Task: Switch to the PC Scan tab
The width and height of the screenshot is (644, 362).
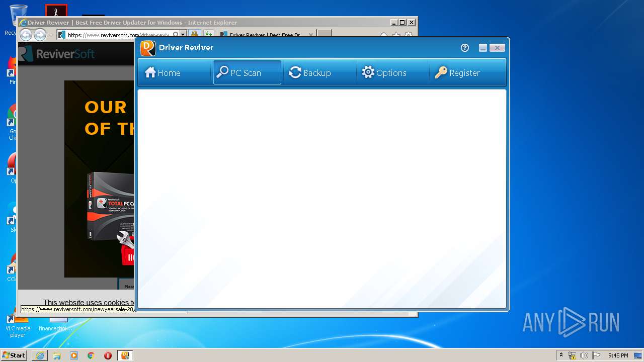Action: click(x=247, y=73)
